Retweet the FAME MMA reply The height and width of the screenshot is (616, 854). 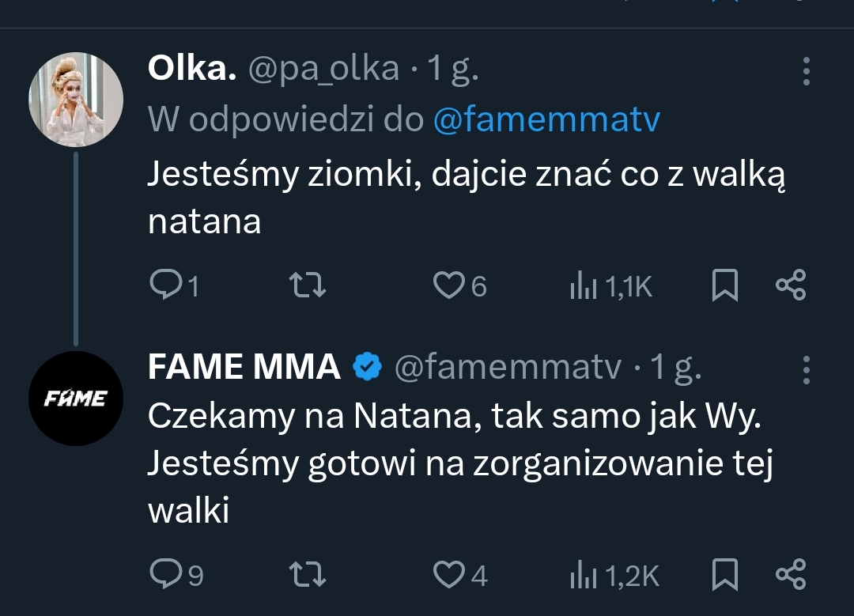pyautogui.click(x=307, y=575)
